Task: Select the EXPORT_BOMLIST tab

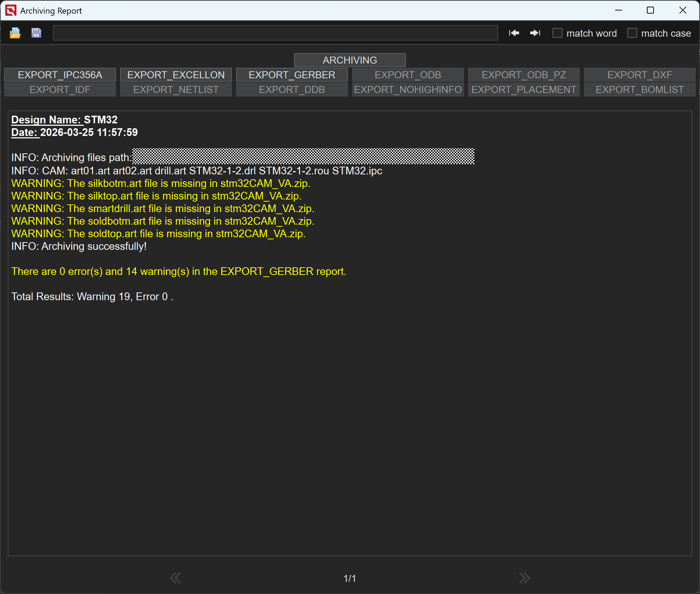Action: click(x=640, y=89)
